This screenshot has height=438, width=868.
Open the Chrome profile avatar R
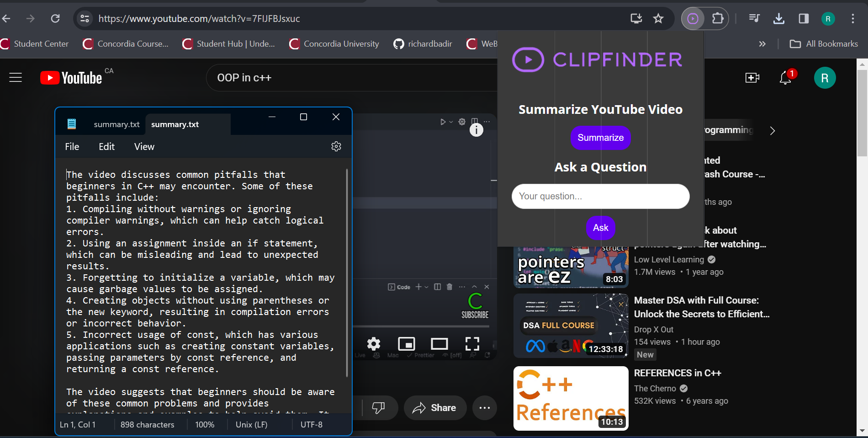828,19
